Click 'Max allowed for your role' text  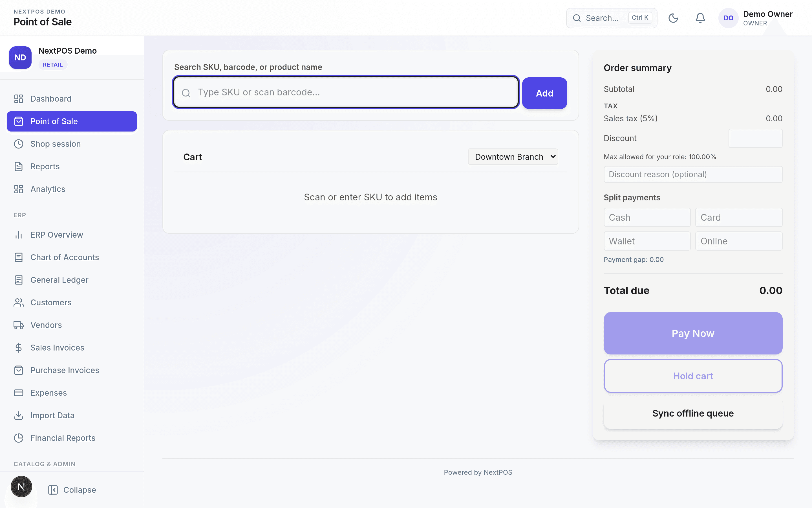660,157
